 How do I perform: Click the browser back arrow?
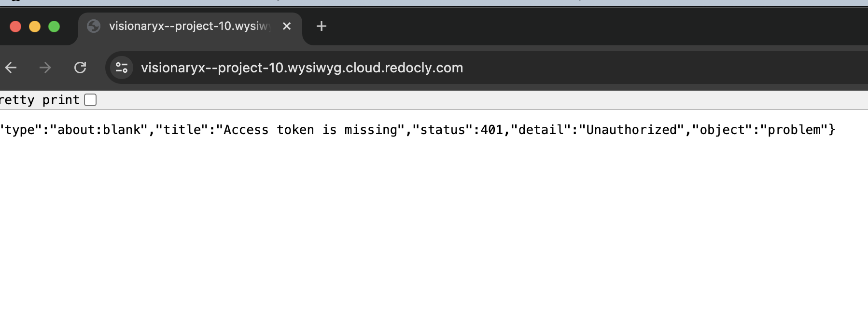(11, 68)
